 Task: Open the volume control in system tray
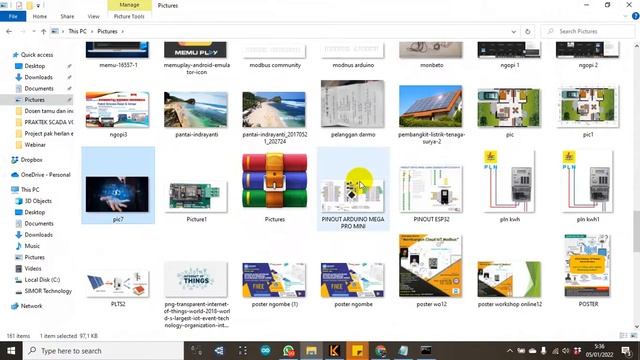[565, 351]
